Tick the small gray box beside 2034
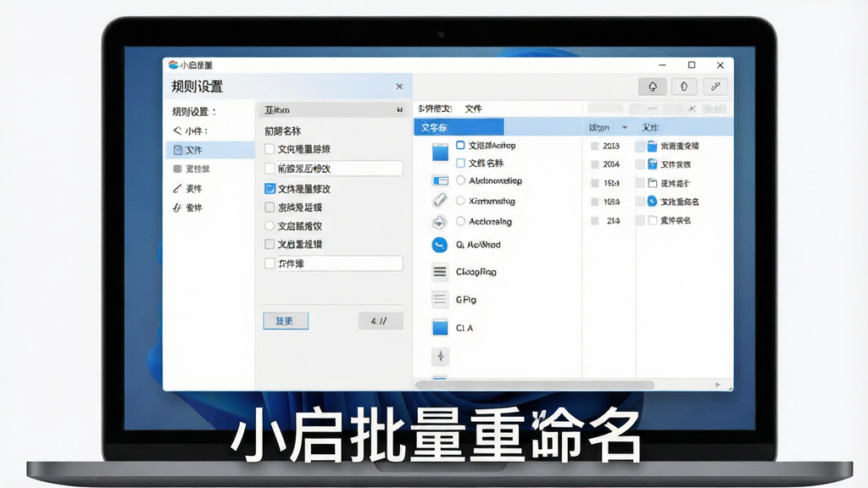Image resolution: width=868 pixels, height=488 pixels. (594, 164)
